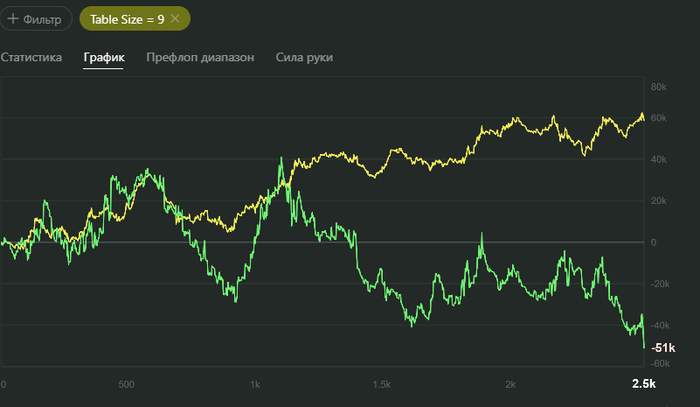Click the highlighted -51k value label

pos(663,347)
